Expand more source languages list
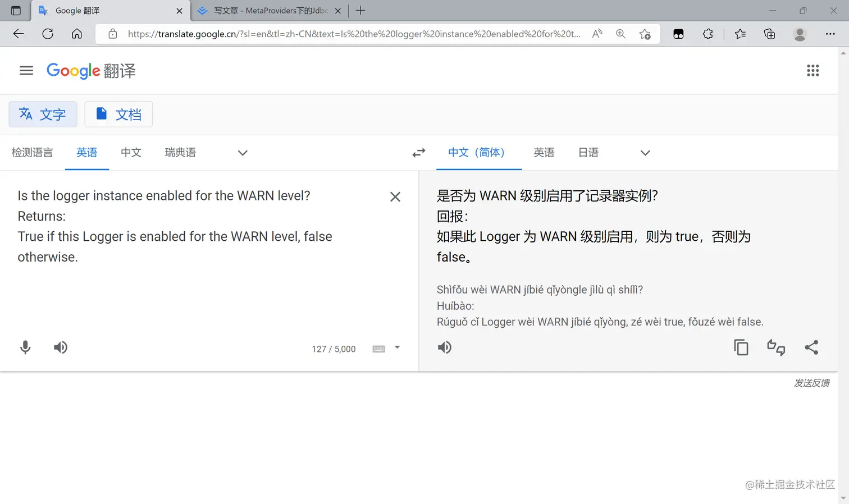Screen dimensions: 849x504 click(x=243, y=153)
